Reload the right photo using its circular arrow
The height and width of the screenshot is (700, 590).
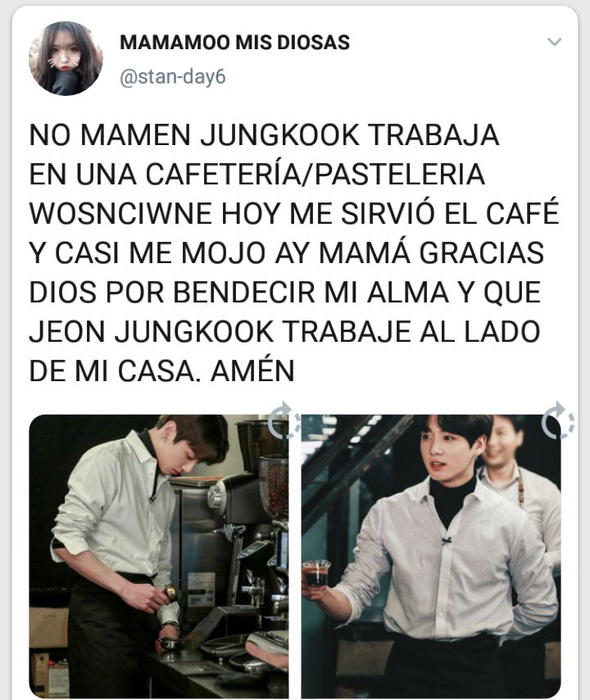[558, 420]
